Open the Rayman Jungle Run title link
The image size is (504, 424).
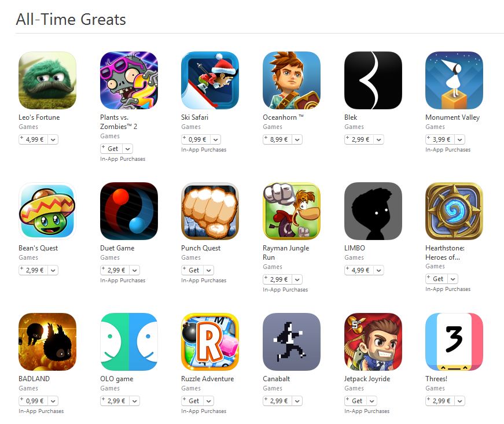pyautogui.click(x=286, y=252)
